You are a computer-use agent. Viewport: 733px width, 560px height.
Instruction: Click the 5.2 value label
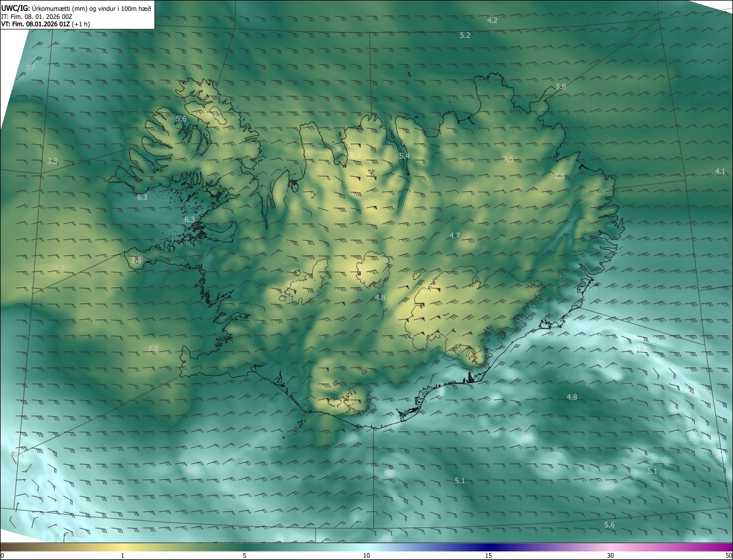(x=465, y=36)
